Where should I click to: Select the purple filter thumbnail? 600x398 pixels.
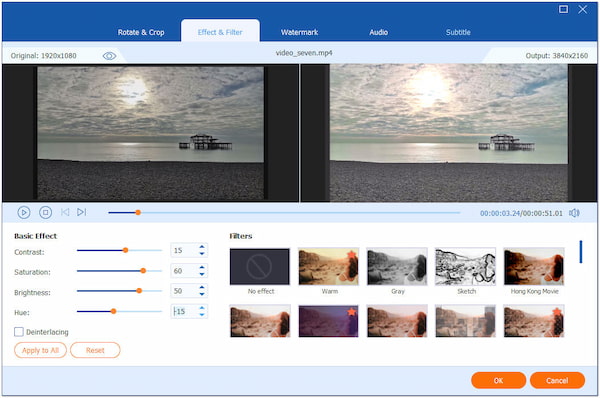click(x=328, y=321)
